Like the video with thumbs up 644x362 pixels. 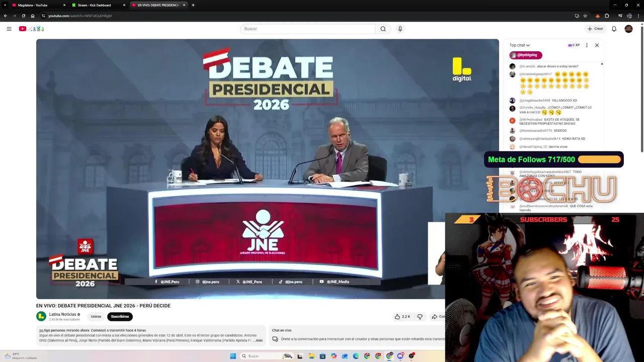(x=403, y=317)
